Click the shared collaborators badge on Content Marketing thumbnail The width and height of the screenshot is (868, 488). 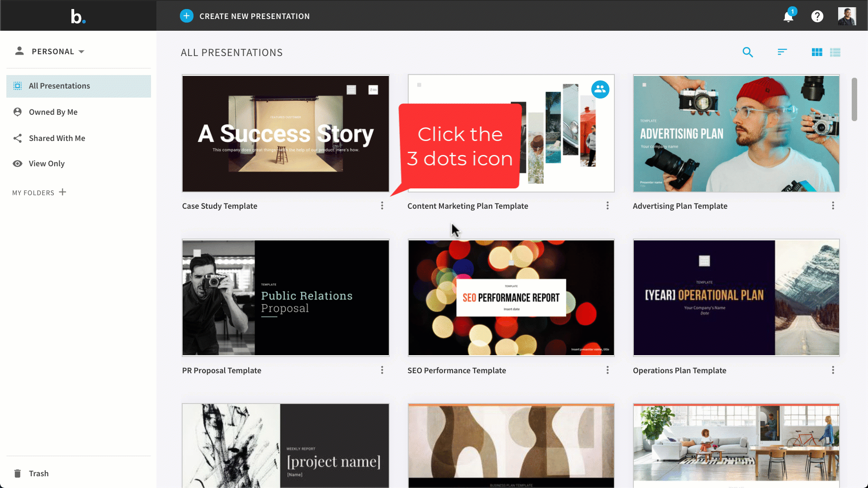tap(600, 89)
